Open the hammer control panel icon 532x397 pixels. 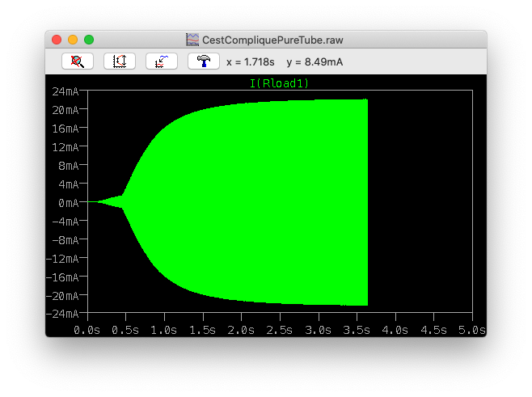coord(204,61)
